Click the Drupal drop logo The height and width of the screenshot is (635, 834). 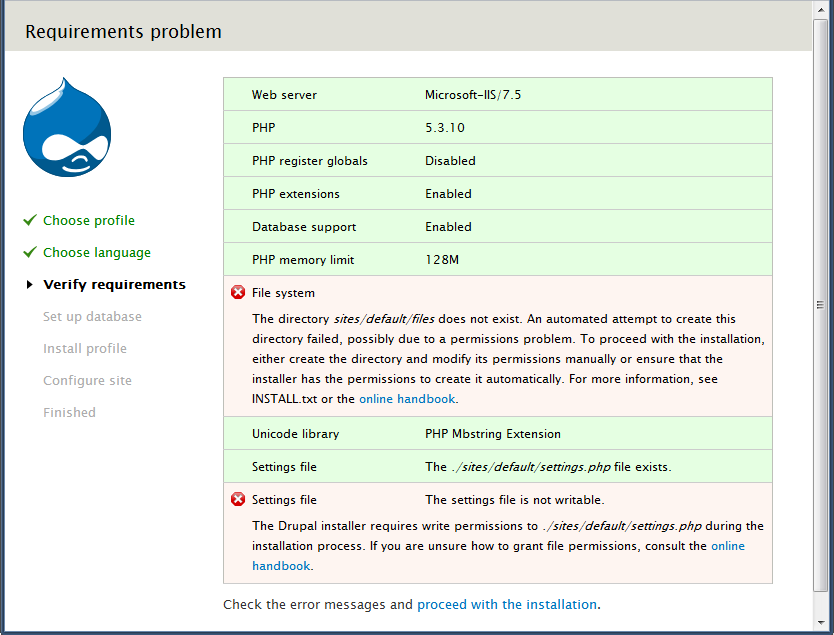66,128
